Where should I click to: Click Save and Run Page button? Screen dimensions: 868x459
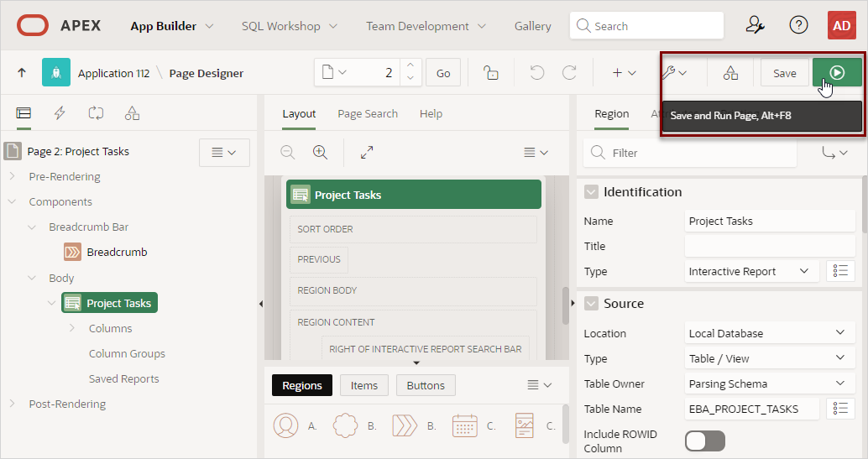point(837,72)
